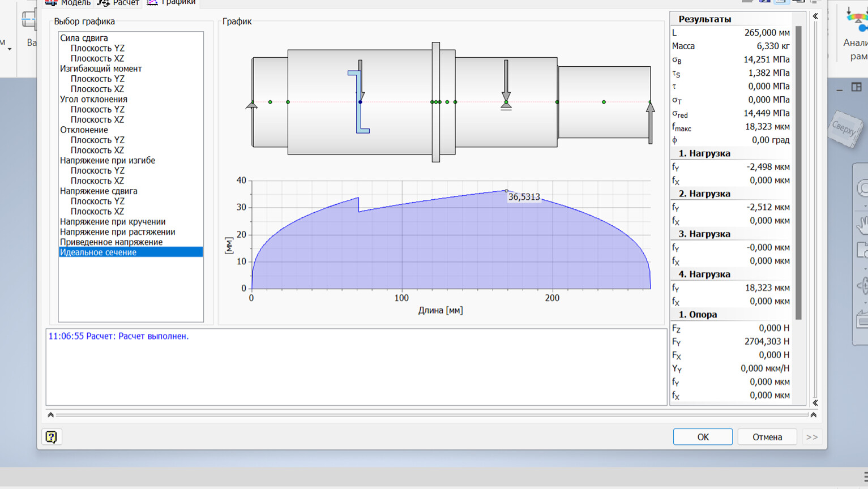Image resolution: width=868 pixels, height=489 pixels.
Task: Select Плоскость YZ under Напряжение при изгибе
Action: point(97,170)
